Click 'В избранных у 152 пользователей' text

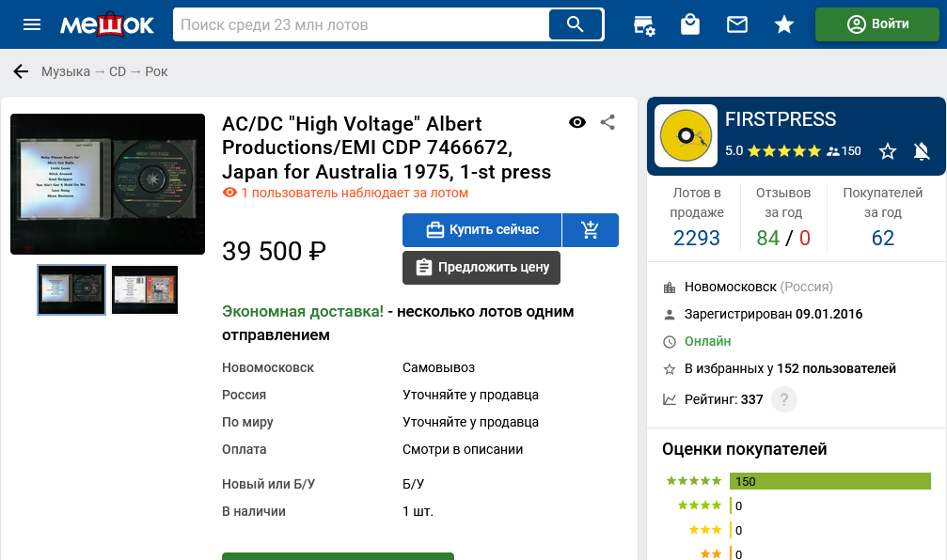click(790, 368)
